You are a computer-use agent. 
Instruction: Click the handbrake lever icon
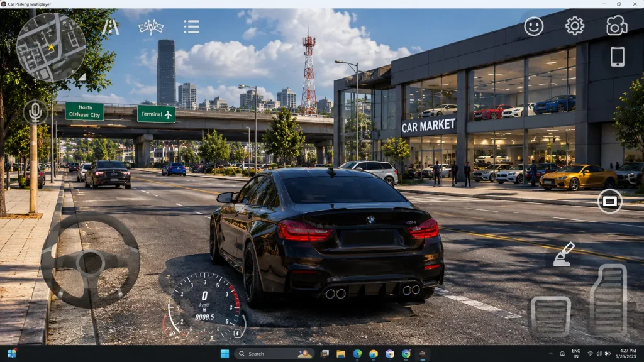564,254
